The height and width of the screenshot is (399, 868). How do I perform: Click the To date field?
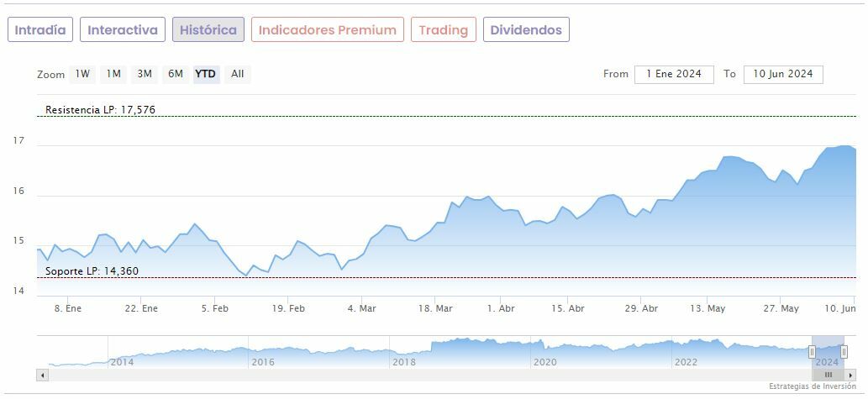pos(783,74)
